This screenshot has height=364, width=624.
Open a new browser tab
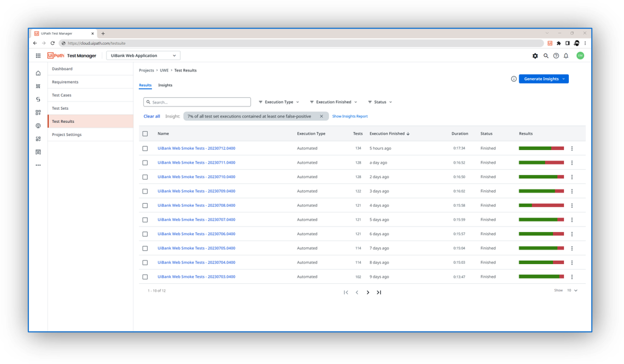pyautogui.click(x=103, y=34)
